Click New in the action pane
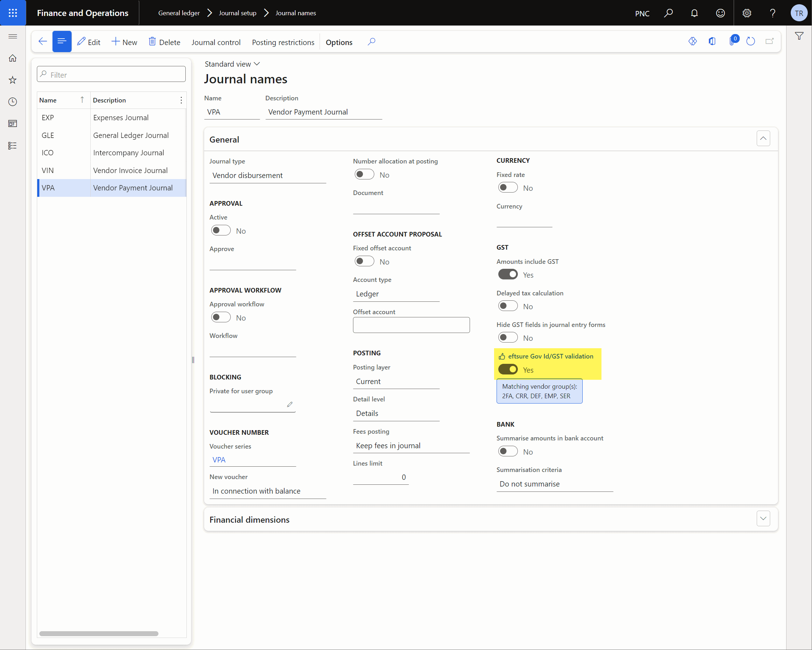The image size is (812, 650). tap(124, 42)
